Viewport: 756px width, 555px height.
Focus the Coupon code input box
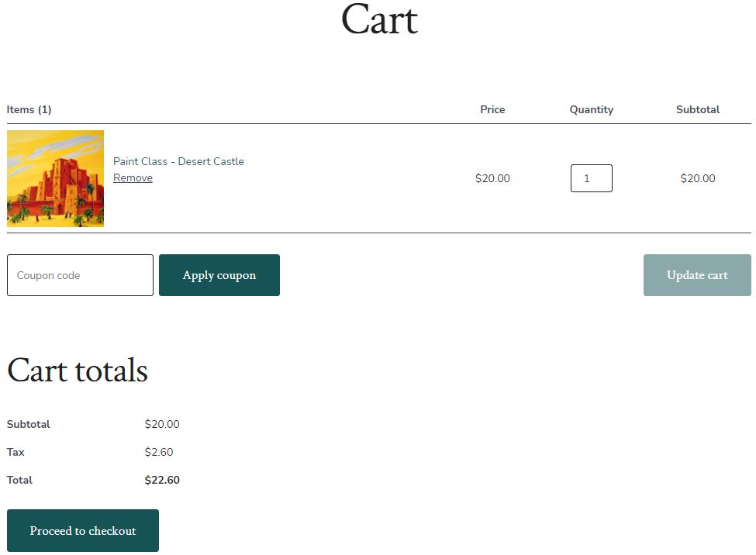[x=80, y=275]
